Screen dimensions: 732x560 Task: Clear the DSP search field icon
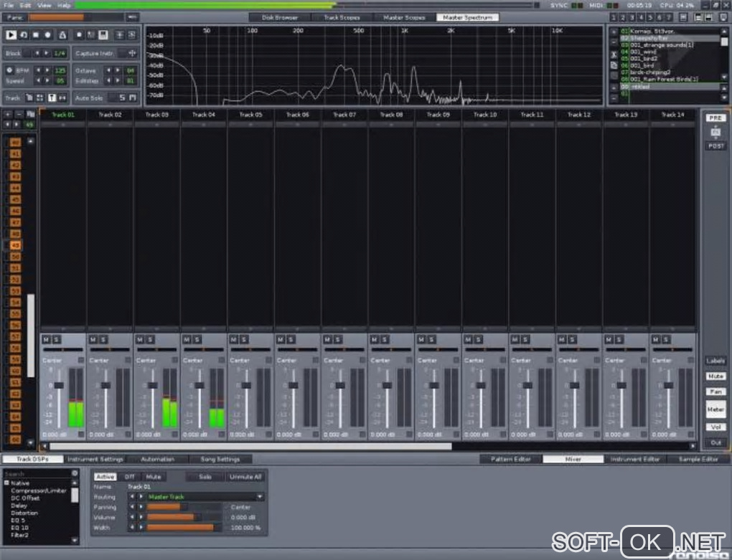tap(75, 473)
